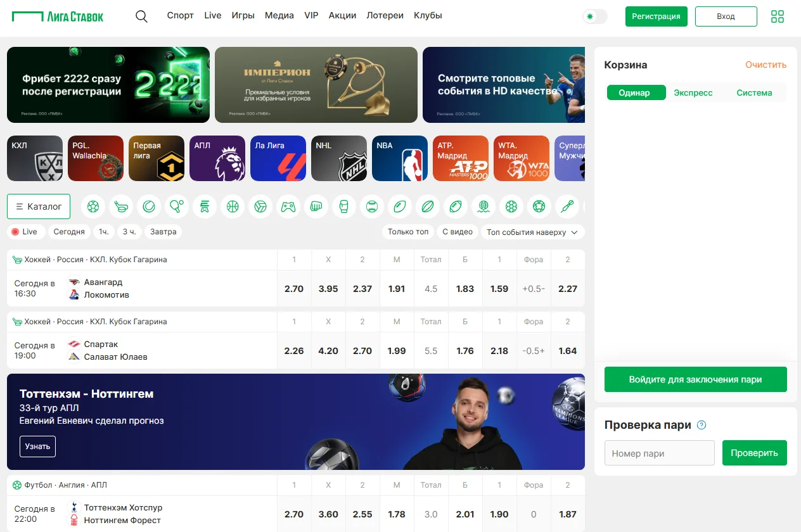Open the Каталог menu
Screen dimensions: 801x532
coord(39,206)
